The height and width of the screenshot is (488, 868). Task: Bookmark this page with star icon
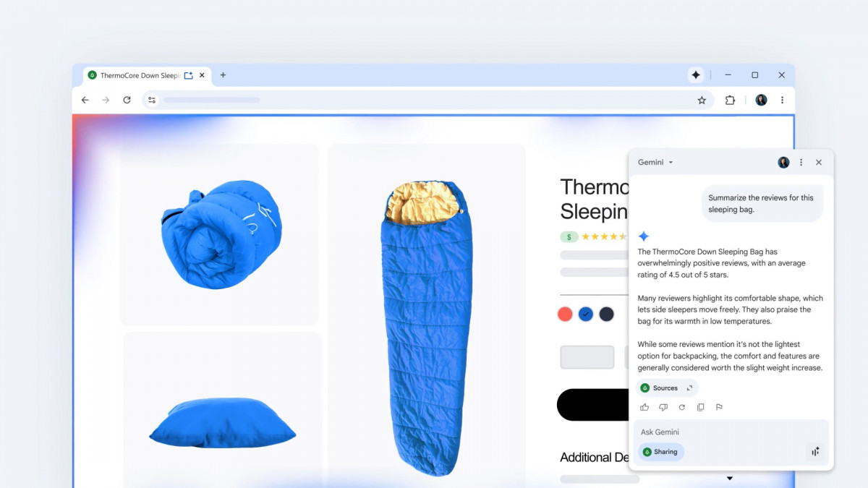coord(702,100)
